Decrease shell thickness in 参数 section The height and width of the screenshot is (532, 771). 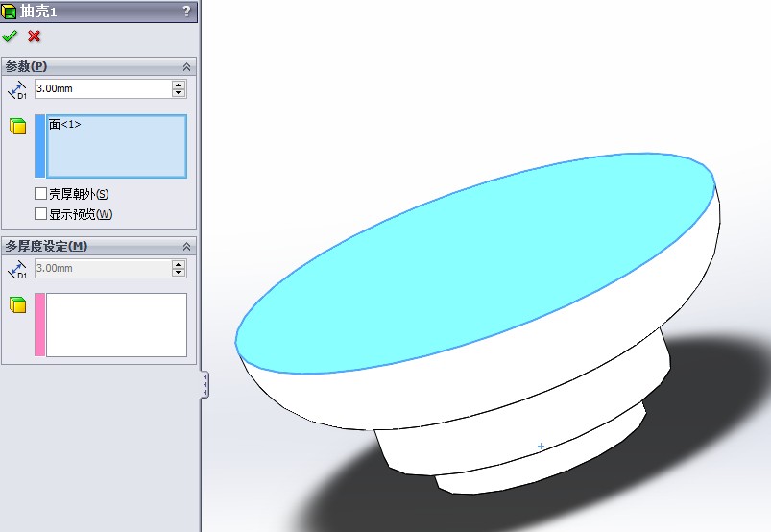click(x=179, y=93)
